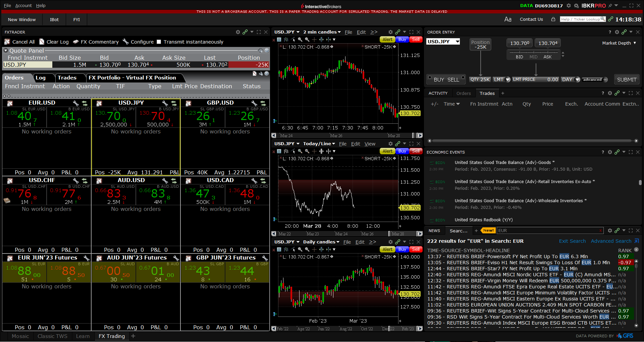Open the View menu on the Today/Line chart
The width and height of the screenshot is (644, 342).
click(x=370, y=144)
